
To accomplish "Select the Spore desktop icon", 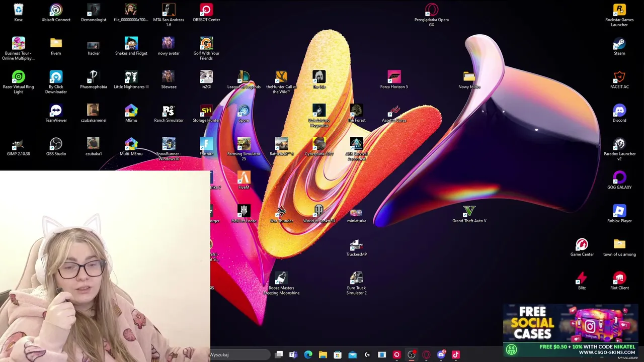I will pos(244,114).
